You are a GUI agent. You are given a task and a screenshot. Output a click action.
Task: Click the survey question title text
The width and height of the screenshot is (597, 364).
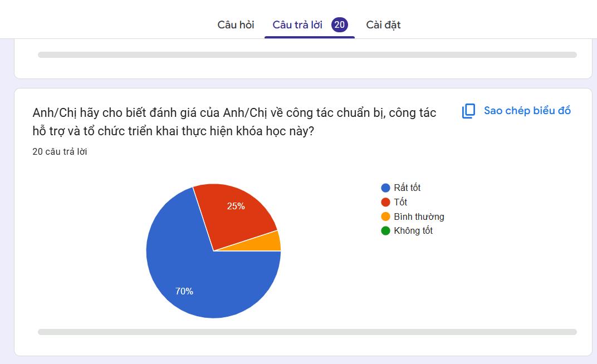(234, 122)
